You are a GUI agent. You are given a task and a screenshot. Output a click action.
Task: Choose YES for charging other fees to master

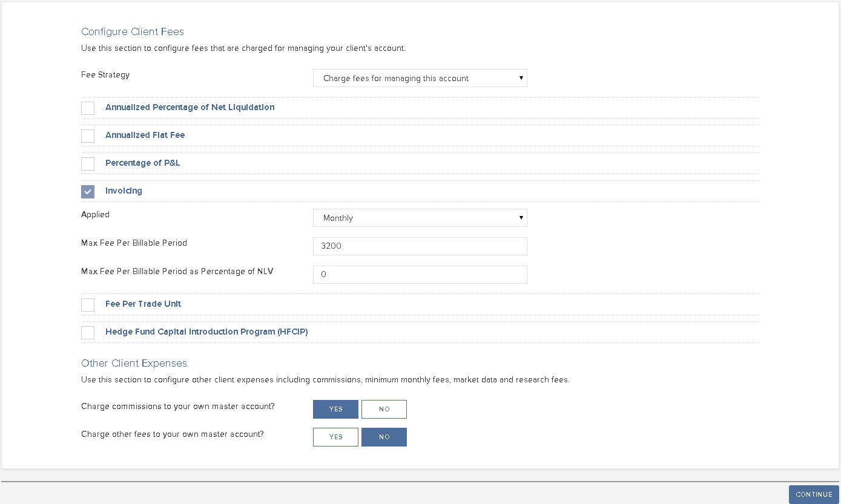click(335, 437)
